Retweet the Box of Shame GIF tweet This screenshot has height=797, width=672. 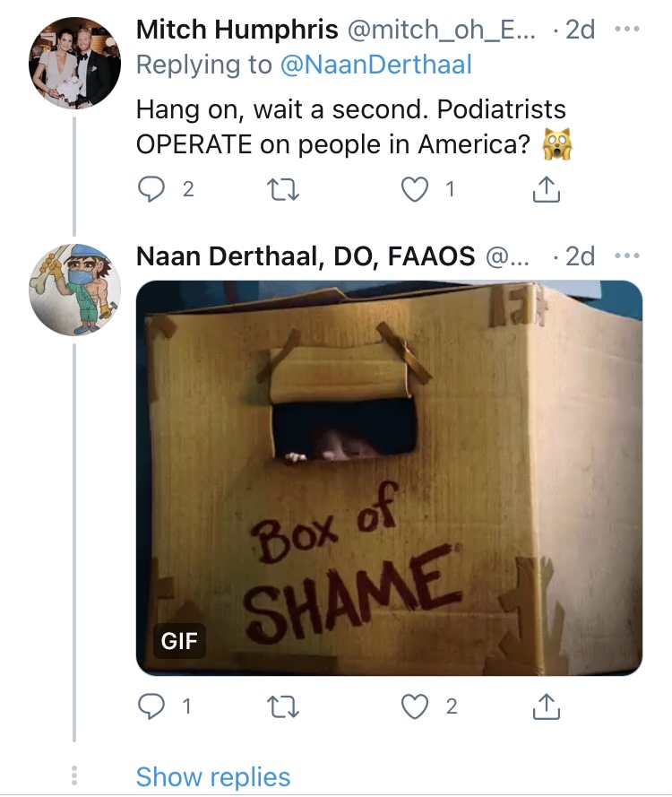(x=283, y=706)
